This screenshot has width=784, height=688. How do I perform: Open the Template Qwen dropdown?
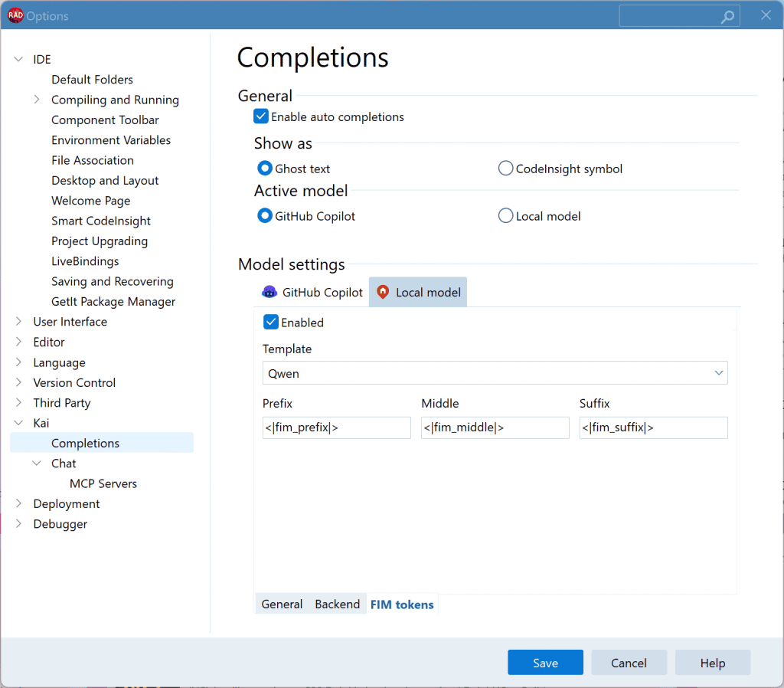point(495,373)
